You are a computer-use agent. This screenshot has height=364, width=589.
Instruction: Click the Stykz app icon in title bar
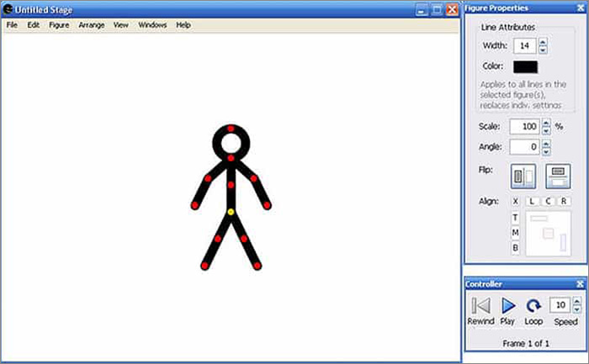tap(8, 9)
